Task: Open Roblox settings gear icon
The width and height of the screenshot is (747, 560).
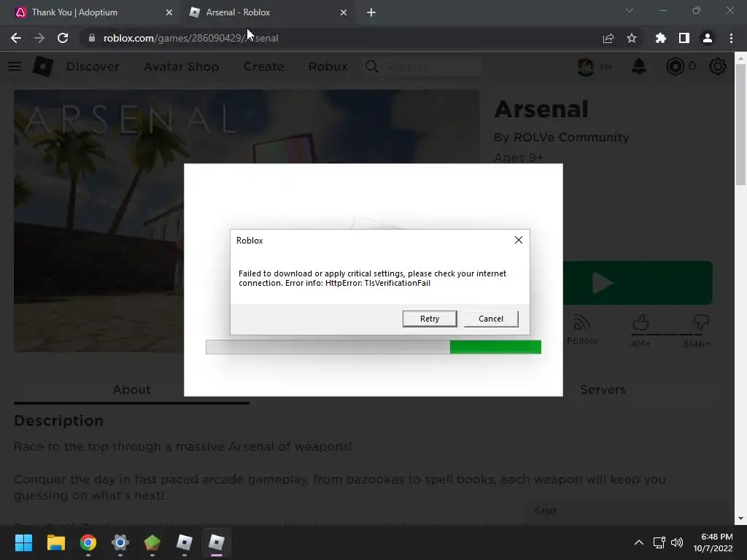Action: tap(718, 66)
